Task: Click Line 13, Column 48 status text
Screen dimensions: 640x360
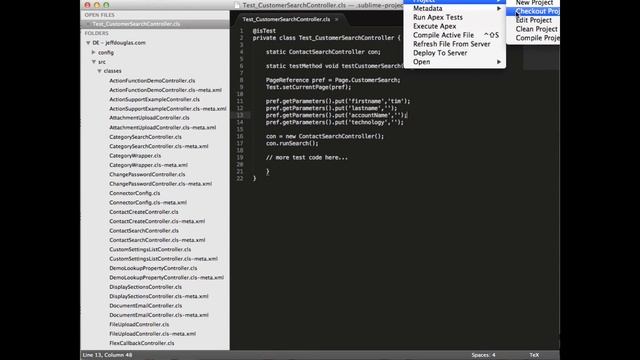Action: tap(107, 355)
